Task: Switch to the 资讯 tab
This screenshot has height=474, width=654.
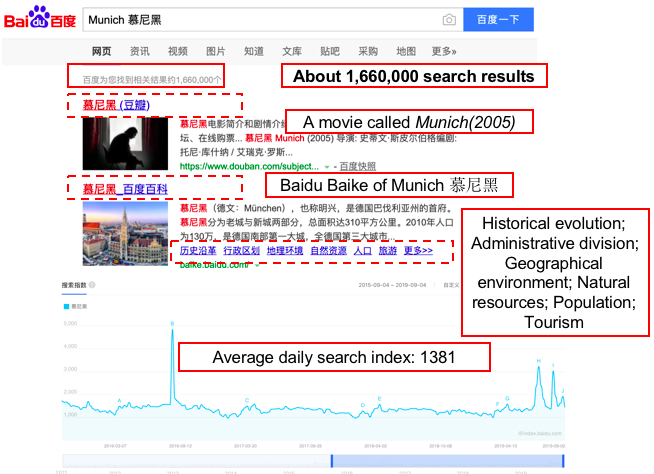Action: (139, 51)
